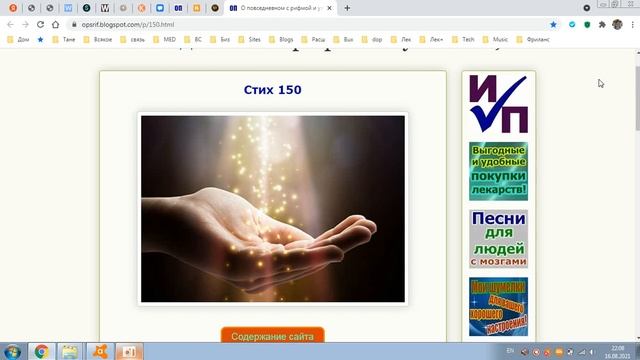Click the ИП checkmark logo banner
Image resolution: width=640 pixels, height=360 pixels.
(498, 104)
